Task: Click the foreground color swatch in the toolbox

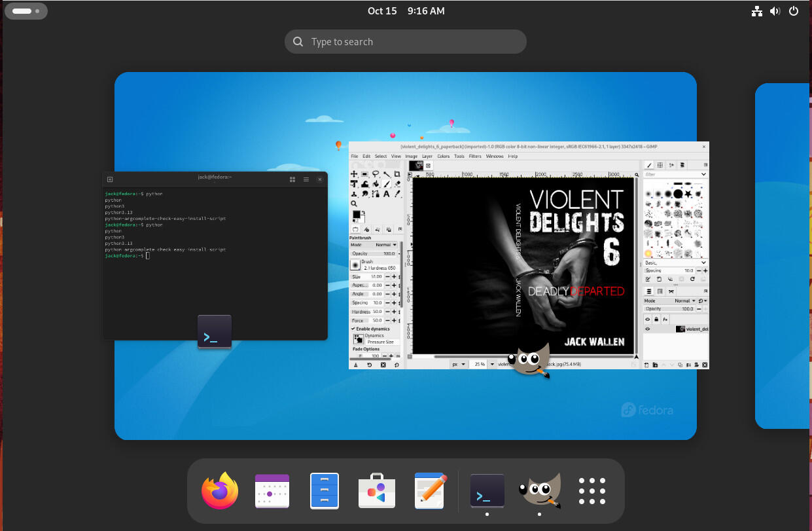Action: point(357,215)
